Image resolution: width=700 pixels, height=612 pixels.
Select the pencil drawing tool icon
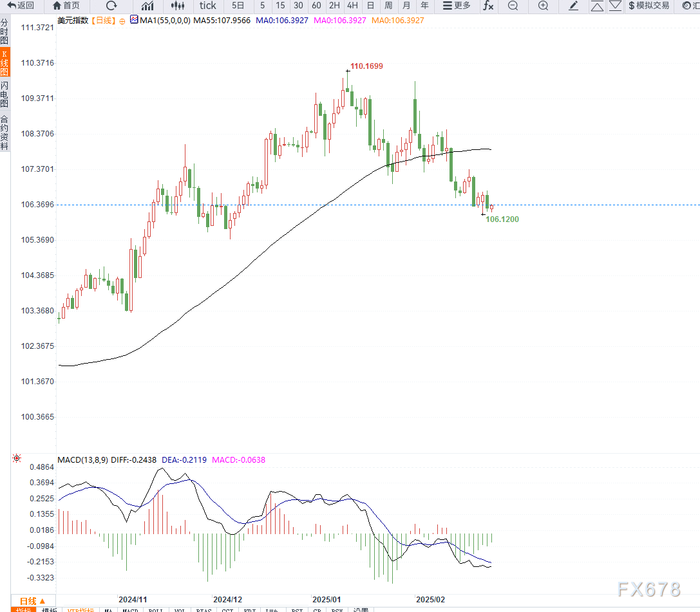[572, 6]
